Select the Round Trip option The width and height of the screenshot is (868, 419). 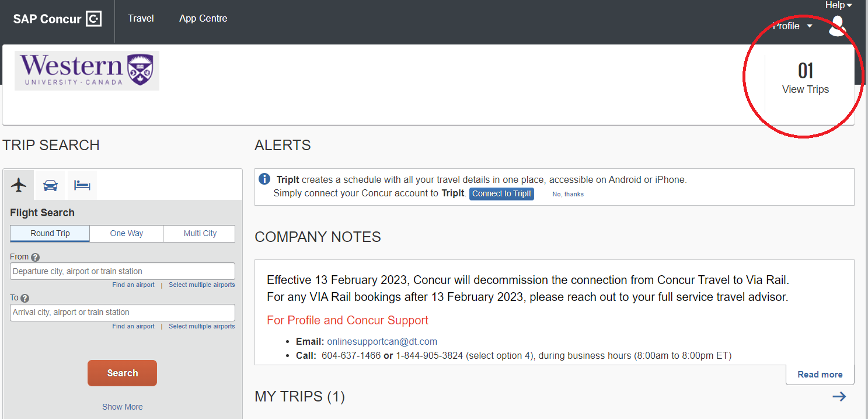coord(50,233)
